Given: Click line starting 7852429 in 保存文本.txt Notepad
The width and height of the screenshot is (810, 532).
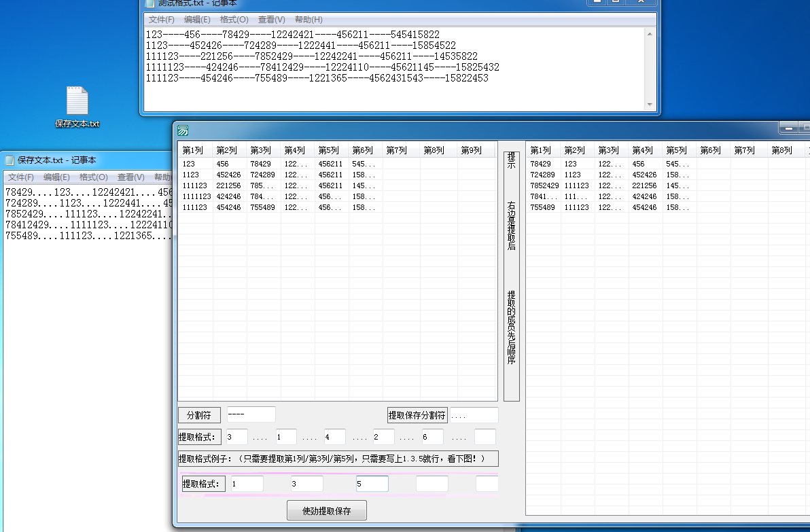Looking at the screenshot, I should click(88, 214).
